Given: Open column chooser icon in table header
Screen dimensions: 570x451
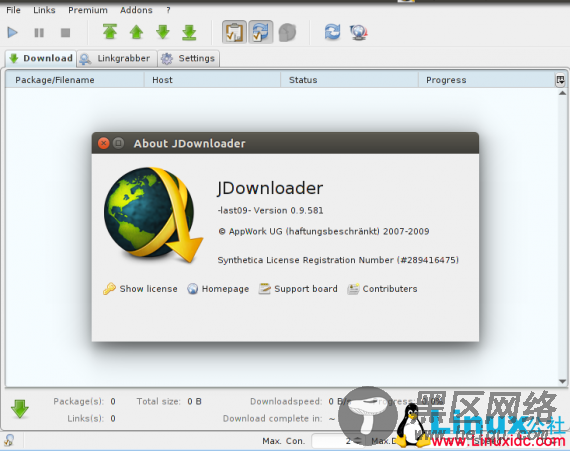Looking at the screenshot, I should tap(560, 80).
